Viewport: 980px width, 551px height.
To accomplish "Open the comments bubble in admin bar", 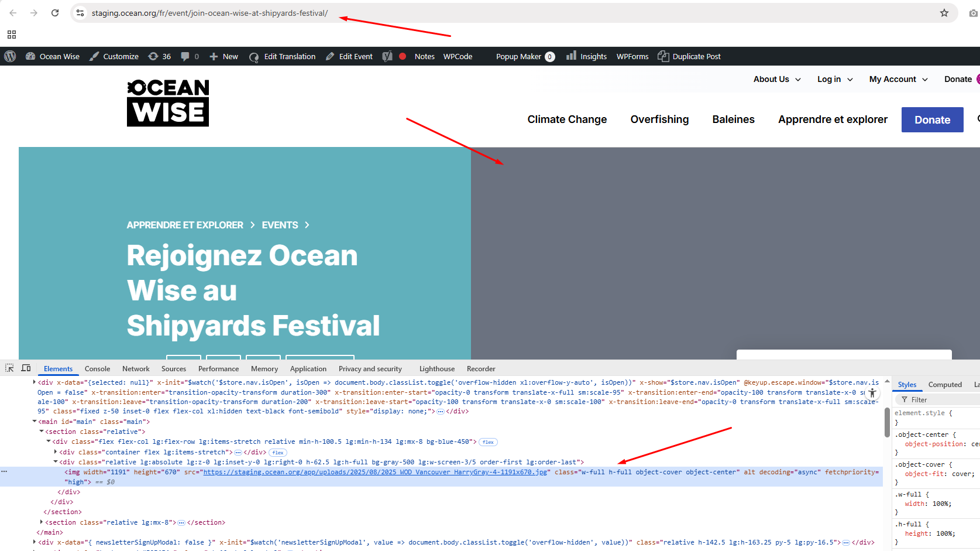I will pos(189,56).
